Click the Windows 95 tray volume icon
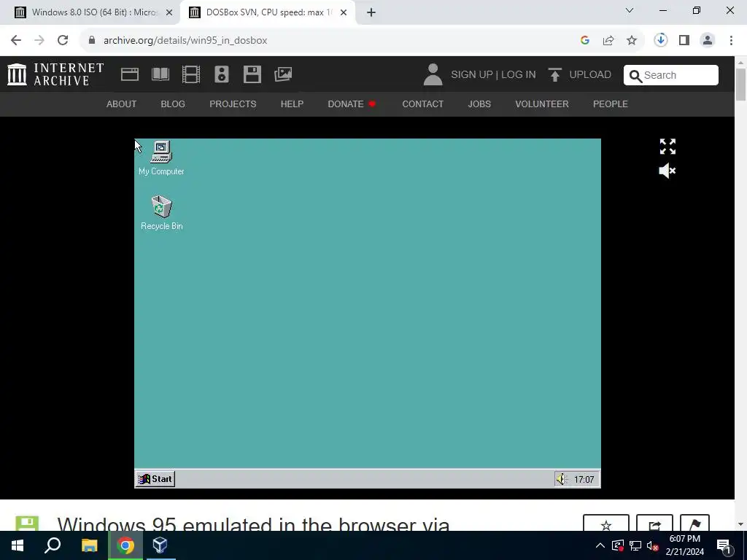747x560 pixels. (562, 479)
